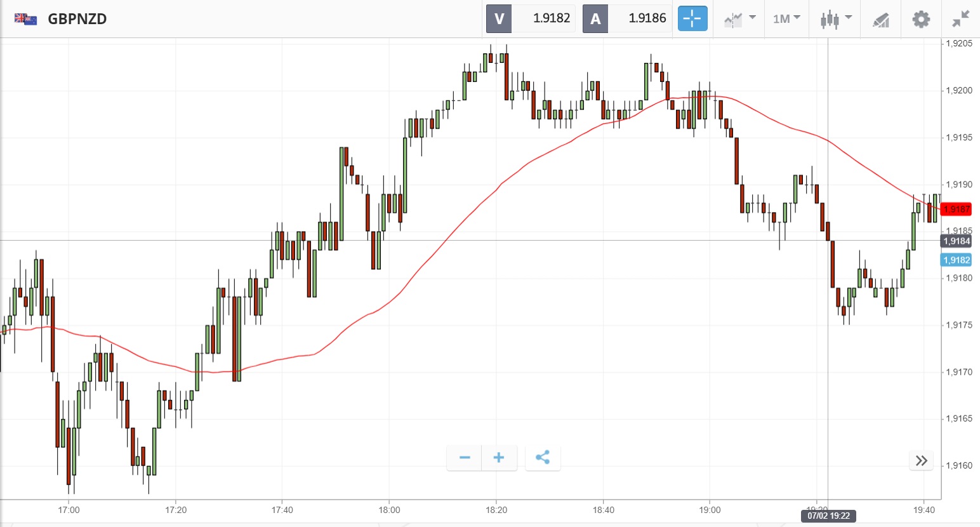Click the blue 1,9182 price label

click(x=957, y=260)
